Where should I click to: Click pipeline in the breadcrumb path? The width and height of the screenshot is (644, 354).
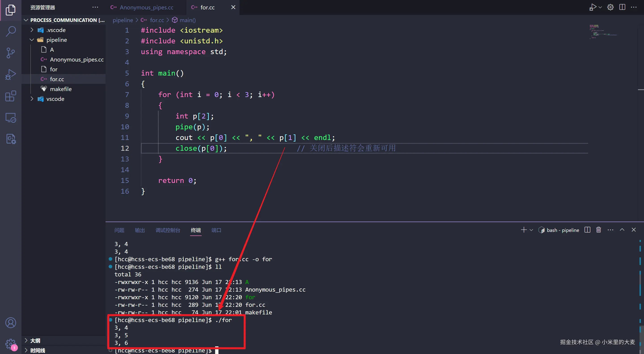(123, 20)
